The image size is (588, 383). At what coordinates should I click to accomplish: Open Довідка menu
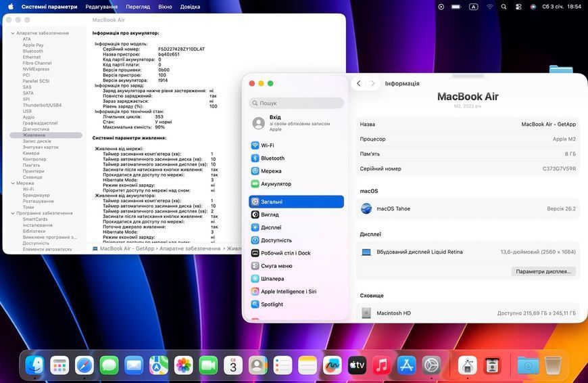point(190,6)
